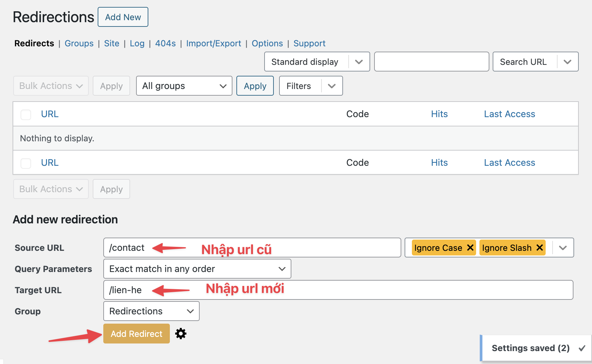Open the Search URL dropdown
The height and width of the screenshot is (364, 592).
point(535,62)
